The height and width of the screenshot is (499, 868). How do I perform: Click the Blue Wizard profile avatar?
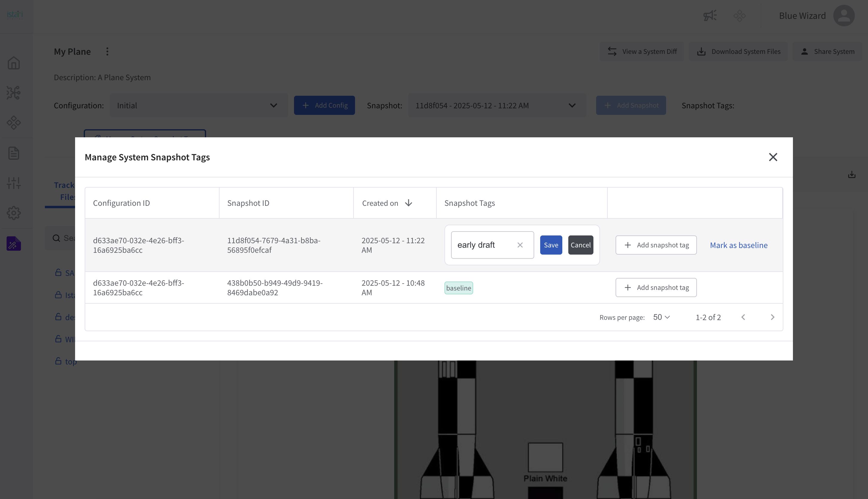(844, 16)
